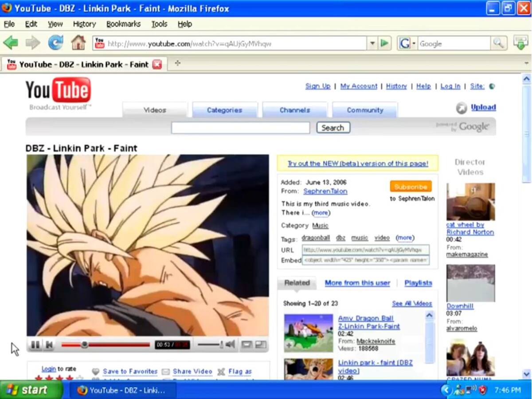Viewport: 532px width, 399px height.
Task: Reload the page with the Refresh icon
Action: coord(55,43)
